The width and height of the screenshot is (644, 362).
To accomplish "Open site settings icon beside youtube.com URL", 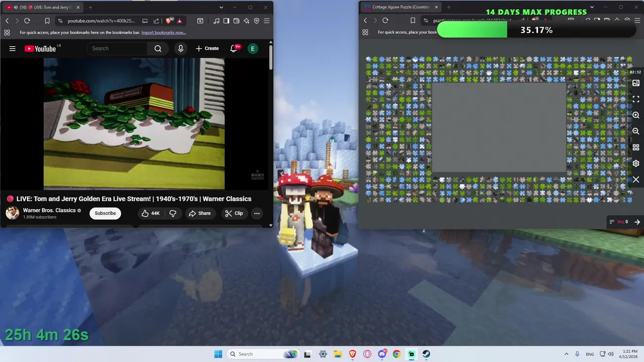I will click(x=60, y=21).
